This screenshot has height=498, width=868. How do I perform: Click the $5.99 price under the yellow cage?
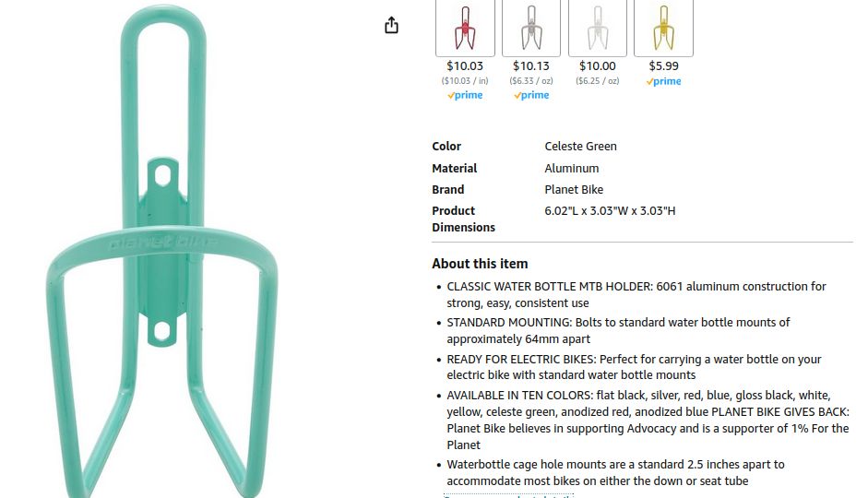point(664,65)
